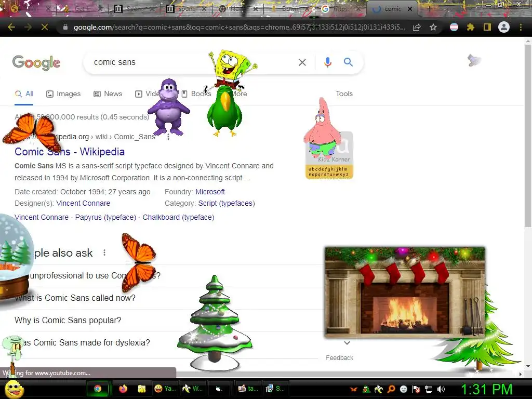The width and height of the screenshot is (532, 399).
Task: Start voice search with the microphone
Action: pos(328,62)
